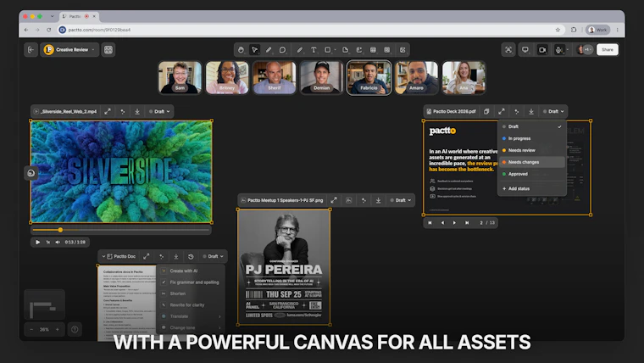Select the pen annotation tool
Viewport: 644px width, 363px height.
(300, 50)
